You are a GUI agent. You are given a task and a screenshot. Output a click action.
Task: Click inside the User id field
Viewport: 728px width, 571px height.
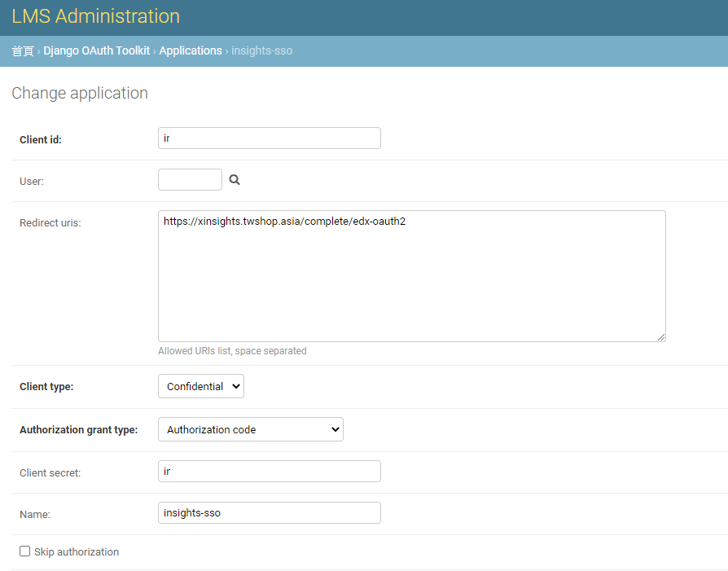(x=190, y=179)
